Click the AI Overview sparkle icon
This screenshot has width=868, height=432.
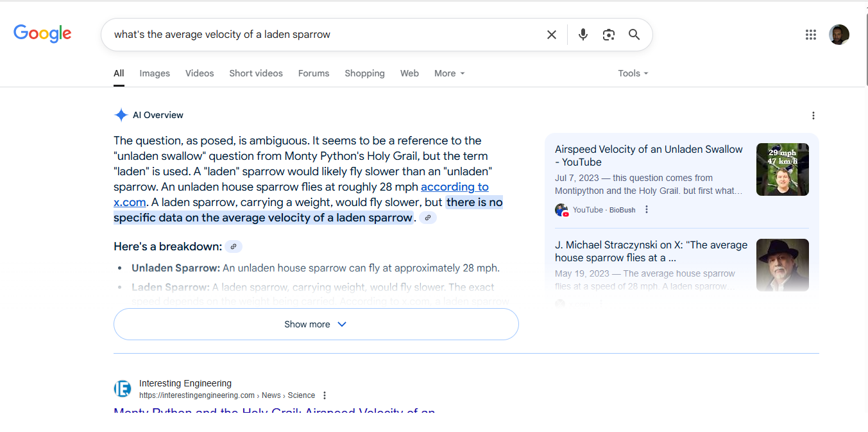click(x=121, y=114)
